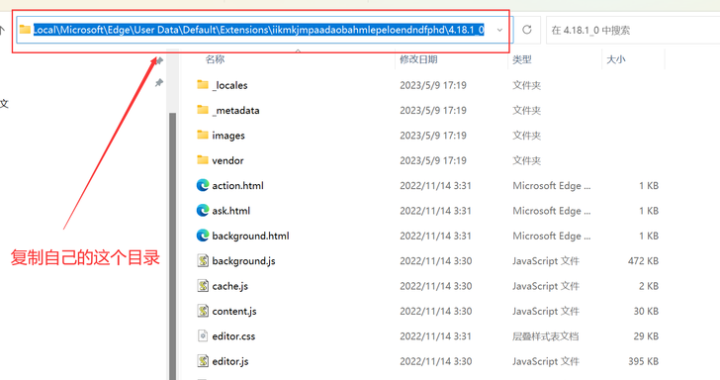Screen dimensions: 720x380
Task: Select the _metadata folder name
Action: pyautogui.click(x=236, y=111)
